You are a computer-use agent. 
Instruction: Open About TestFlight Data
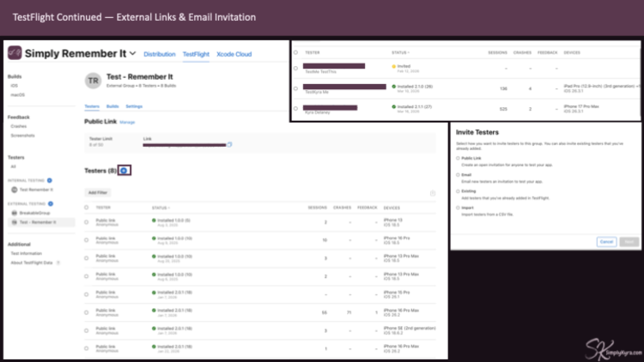pyautogui.click(x=32, y=262)
